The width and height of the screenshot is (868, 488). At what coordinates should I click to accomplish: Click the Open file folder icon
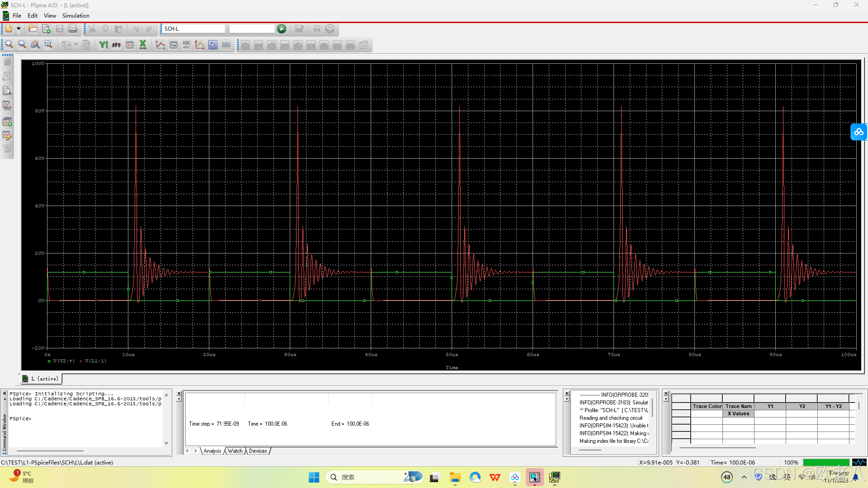[x=33, y=29]
